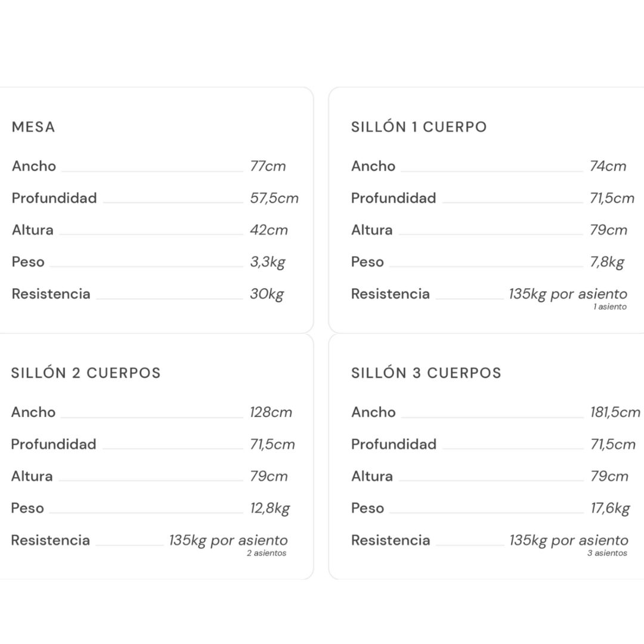The width and height of the screenshot is (644, 644).
Task: Select the 77cm width value for Mesa
Action: pyautogui.click(x=268, y=166)
